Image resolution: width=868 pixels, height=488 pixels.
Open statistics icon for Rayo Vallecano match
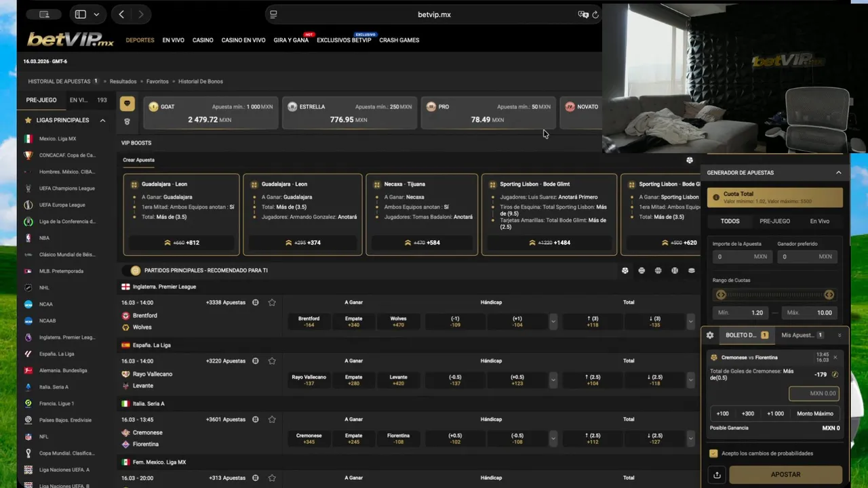(256, 361)
